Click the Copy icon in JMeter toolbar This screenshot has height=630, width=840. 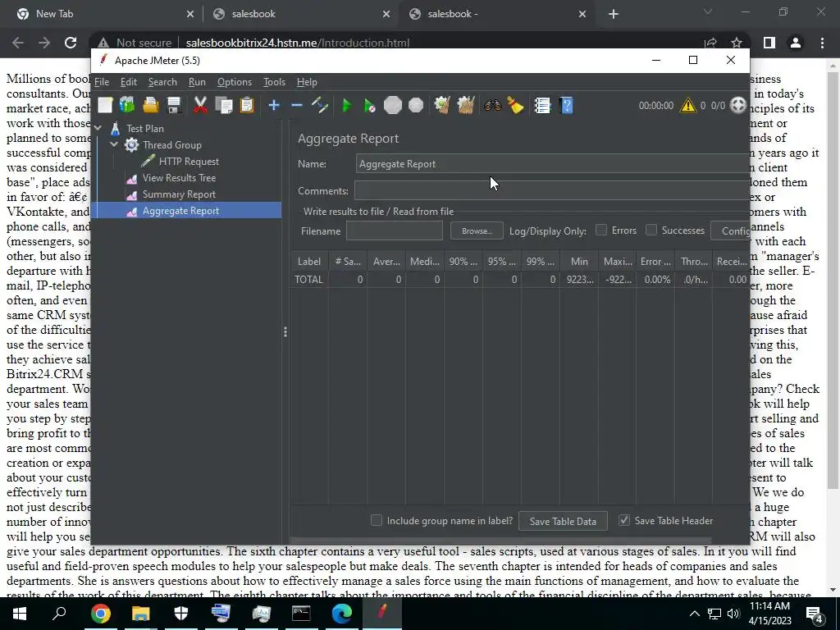click(223, 106)
